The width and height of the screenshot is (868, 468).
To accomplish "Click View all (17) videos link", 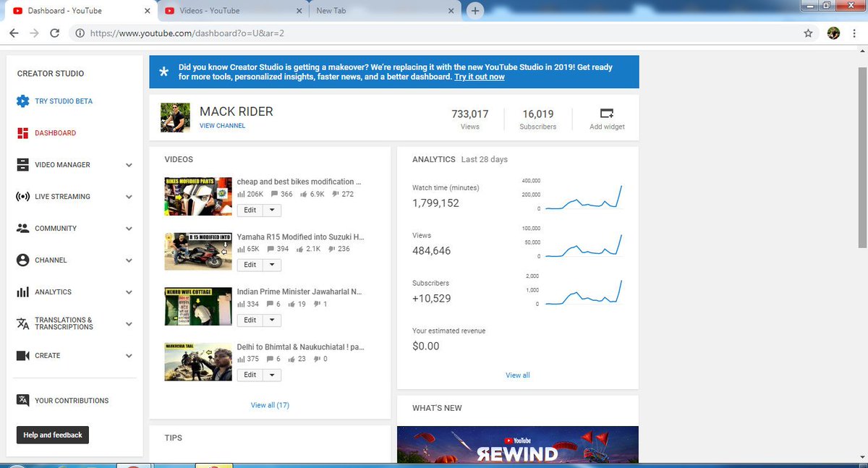I will [x=270, y=405].
